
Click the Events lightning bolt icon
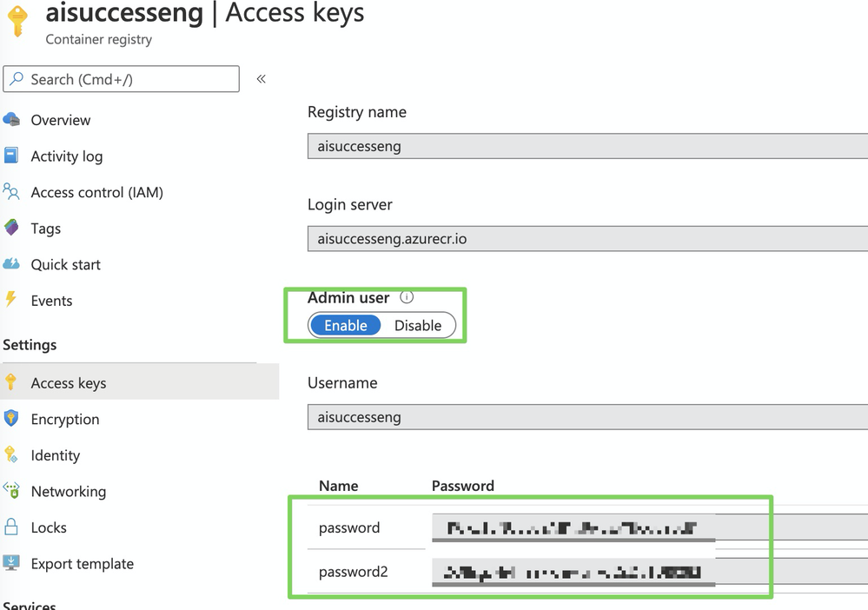point(11,301)
